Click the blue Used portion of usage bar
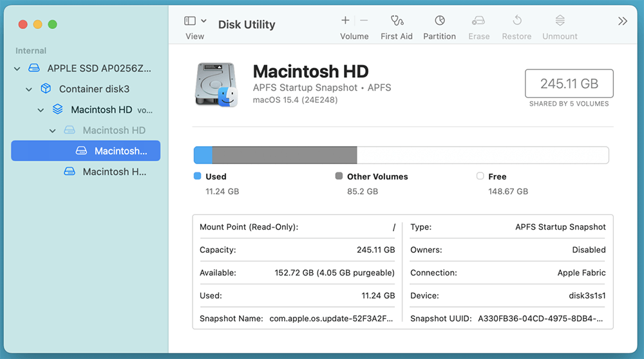The height and width of the screenshot is (359, 644). pyautogui.click(x=203, y=155)
